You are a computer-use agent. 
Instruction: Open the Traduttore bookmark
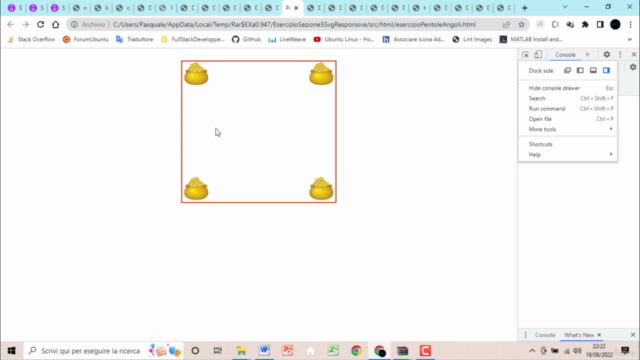click(x=135, y=40)
